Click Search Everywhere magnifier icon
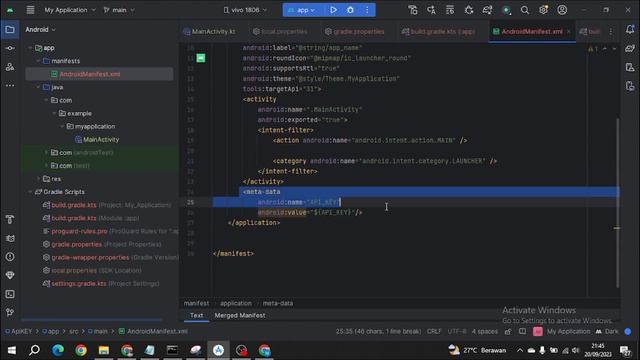The height and width of the screenshot is (360, 640). [x=524, y=10]
